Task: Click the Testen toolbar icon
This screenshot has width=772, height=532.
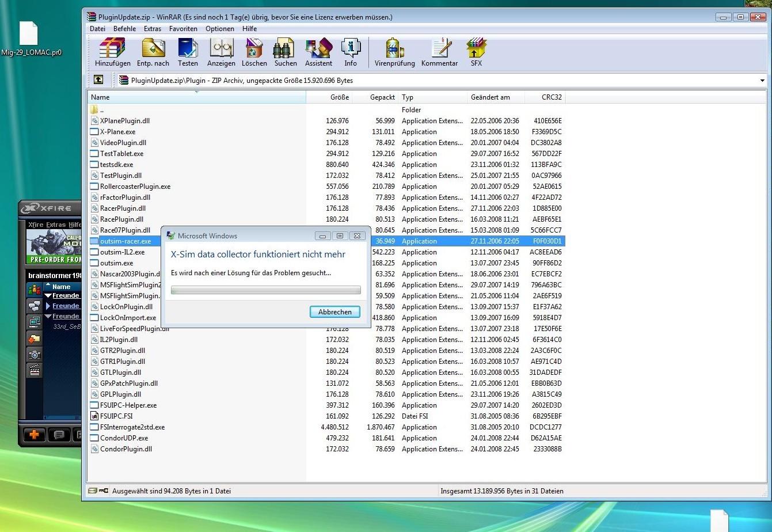Action: [x=188, y=53]
